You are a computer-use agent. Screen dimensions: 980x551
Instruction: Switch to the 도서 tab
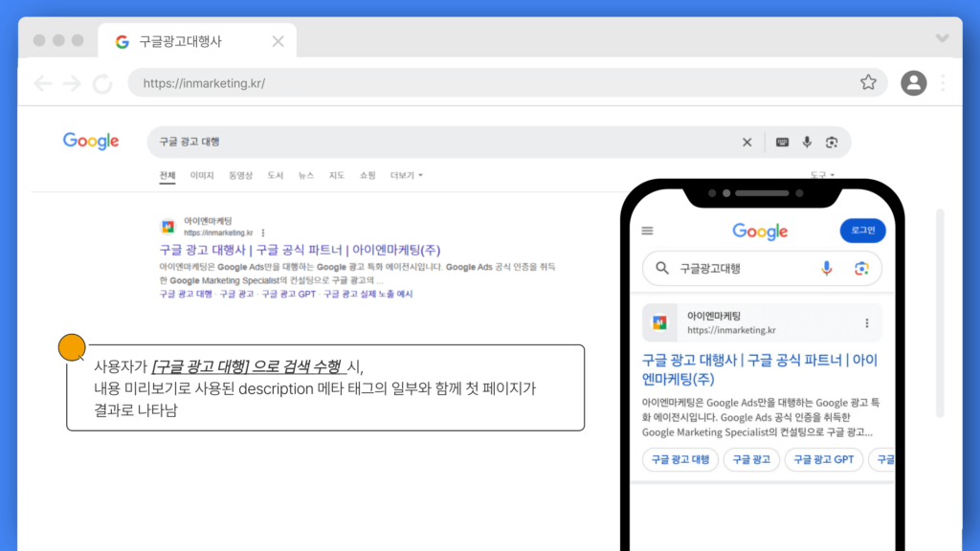pyautogui.click(x=276, y=176)
